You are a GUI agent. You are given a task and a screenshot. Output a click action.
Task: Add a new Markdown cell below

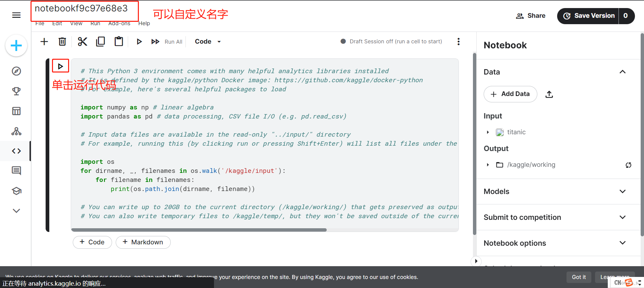pos(143,242)
